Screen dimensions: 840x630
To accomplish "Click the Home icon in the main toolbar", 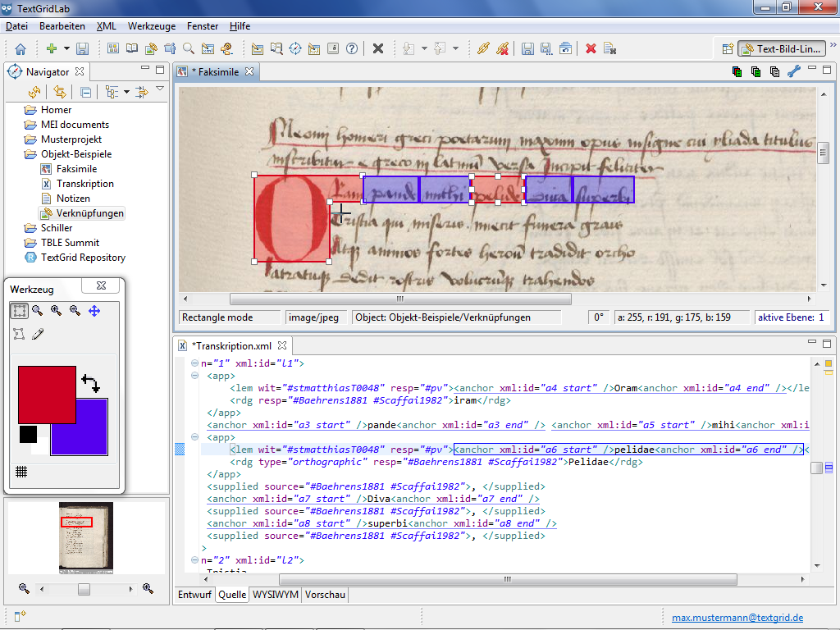I will pyautogui.click(x=21, y=48).
